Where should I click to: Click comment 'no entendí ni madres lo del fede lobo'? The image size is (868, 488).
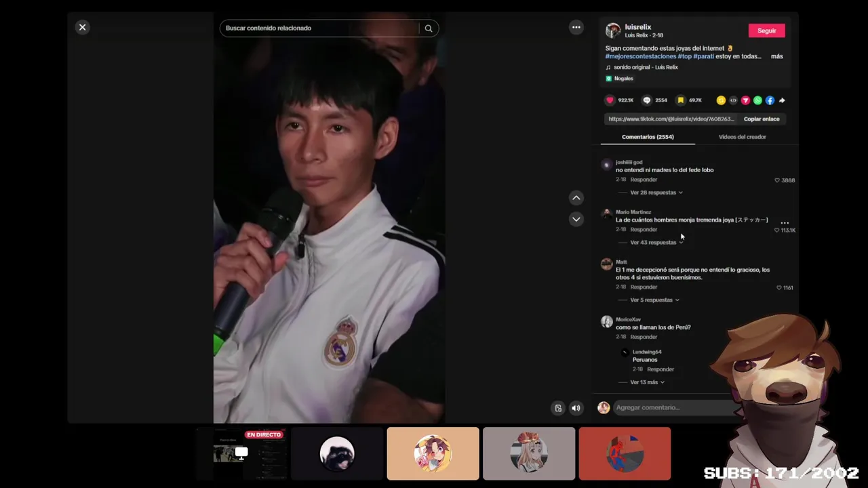tap(665, 170)
